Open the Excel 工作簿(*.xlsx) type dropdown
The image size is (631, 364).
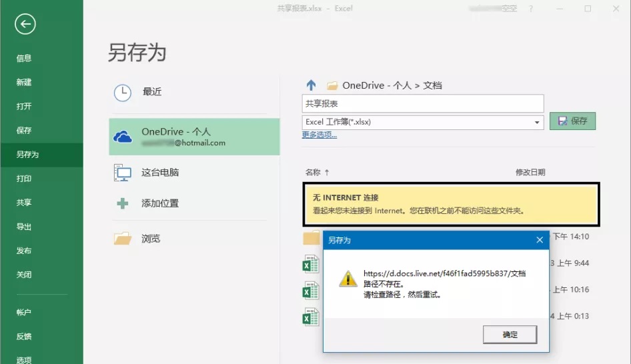point(423,122)
